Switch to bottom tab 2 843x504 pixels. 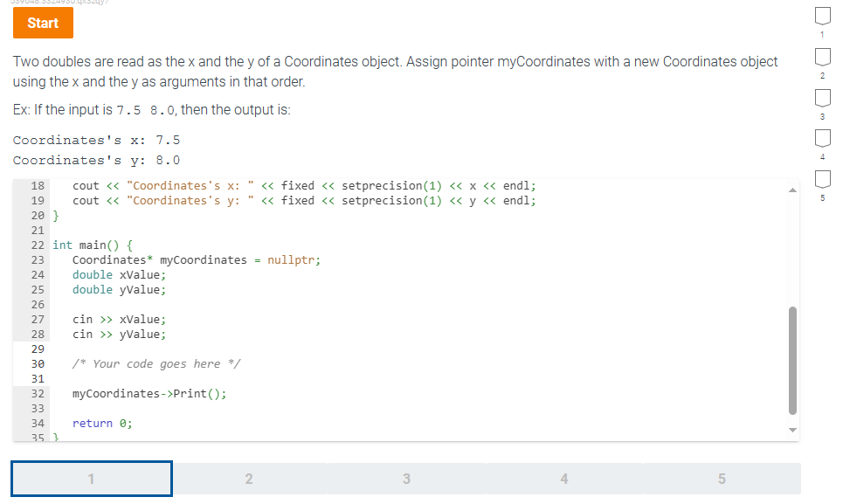click(x=249, y=479)
